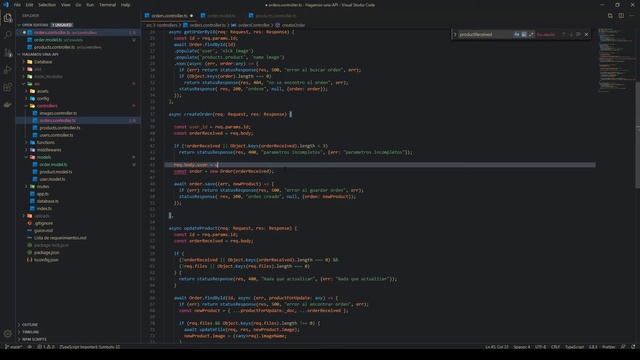The height and width of the screenshot is (360, 640).
Task: Expand the functions folder
Action: (45, 143)
